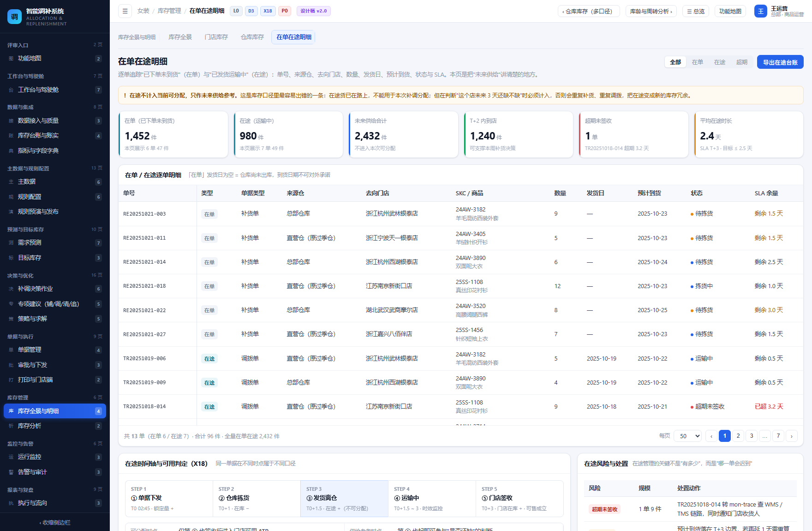The width and height of the screenshot is (812, 531).
Task: Switch to the 门店库存 tab
Action: coord(216,37)
